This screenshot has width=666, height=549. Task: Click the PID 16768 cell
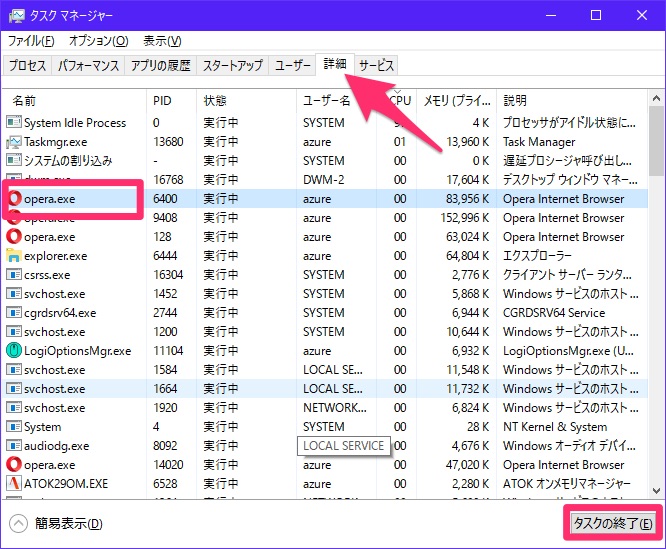coord(168,180)
